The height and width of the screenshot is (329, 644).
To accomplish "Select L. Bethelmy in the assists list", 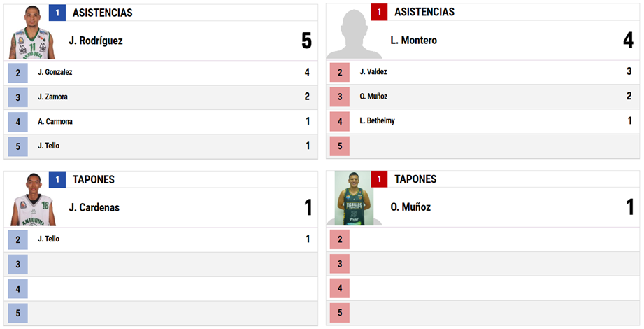I will coord(483,121).
